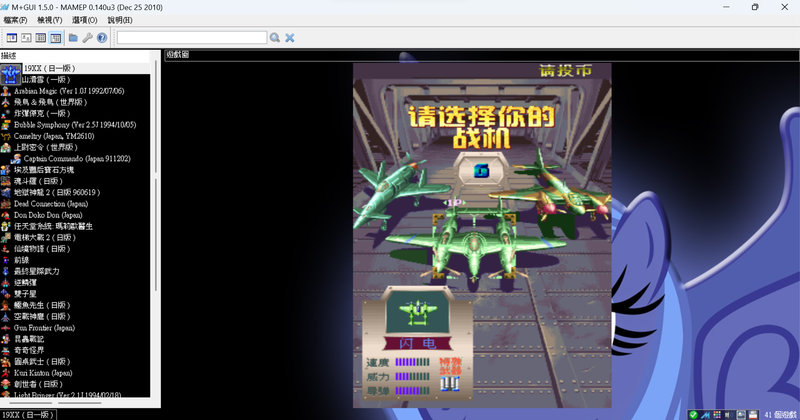Click the game screenshot preview image

click(x=482, y=235)
